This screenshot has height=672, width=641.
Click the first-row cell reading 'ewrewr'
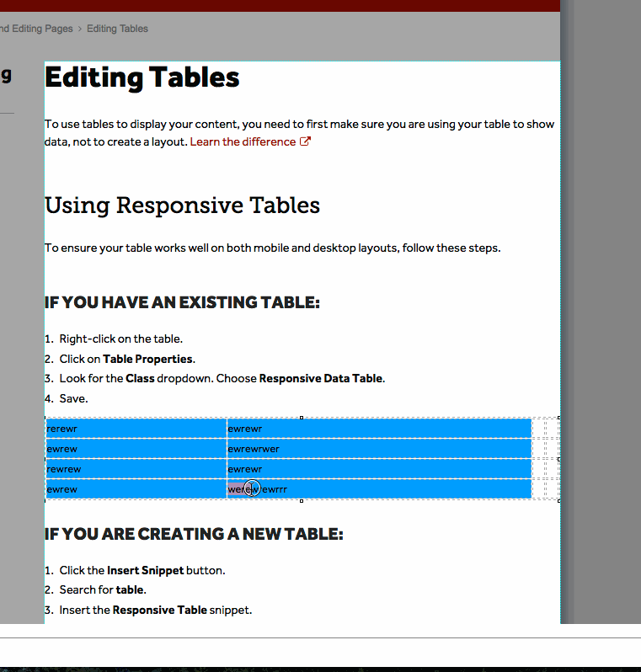pyautogui.click(x=379, y=429)
